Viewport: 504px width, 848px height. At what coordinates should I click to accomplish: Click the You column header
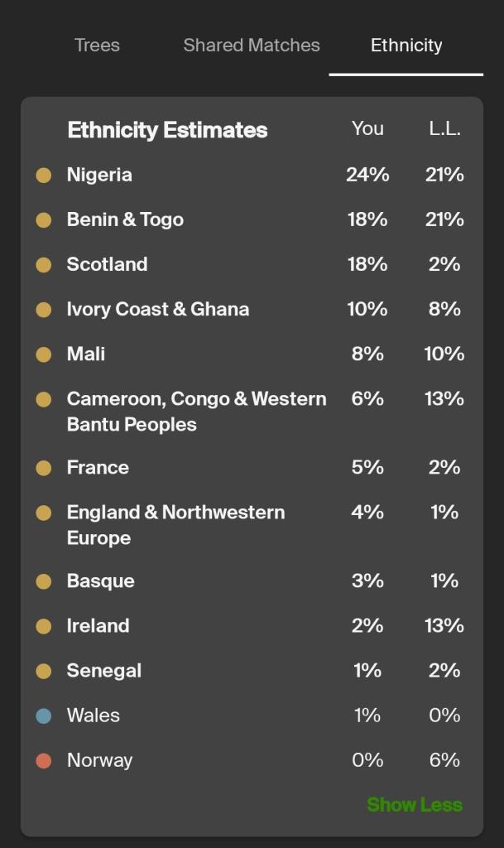(367, 128)
